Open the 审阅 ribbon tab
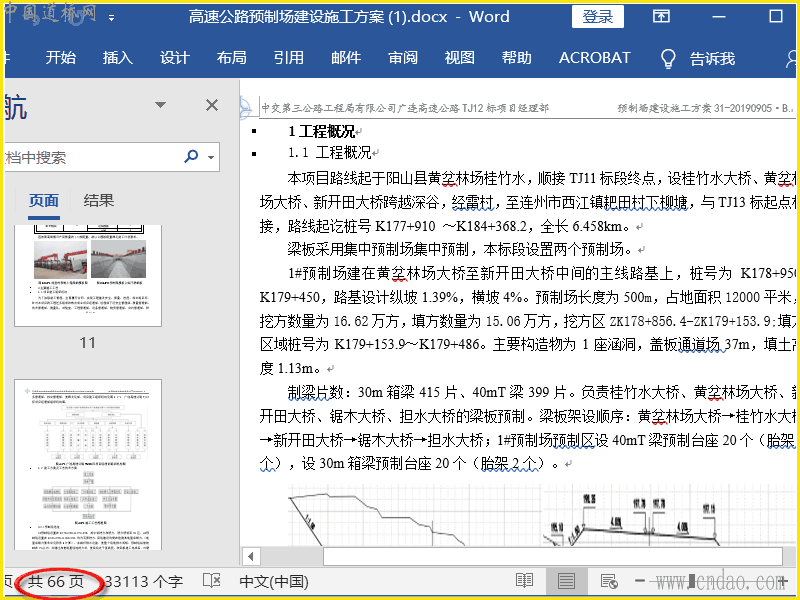 coord(403,58)
